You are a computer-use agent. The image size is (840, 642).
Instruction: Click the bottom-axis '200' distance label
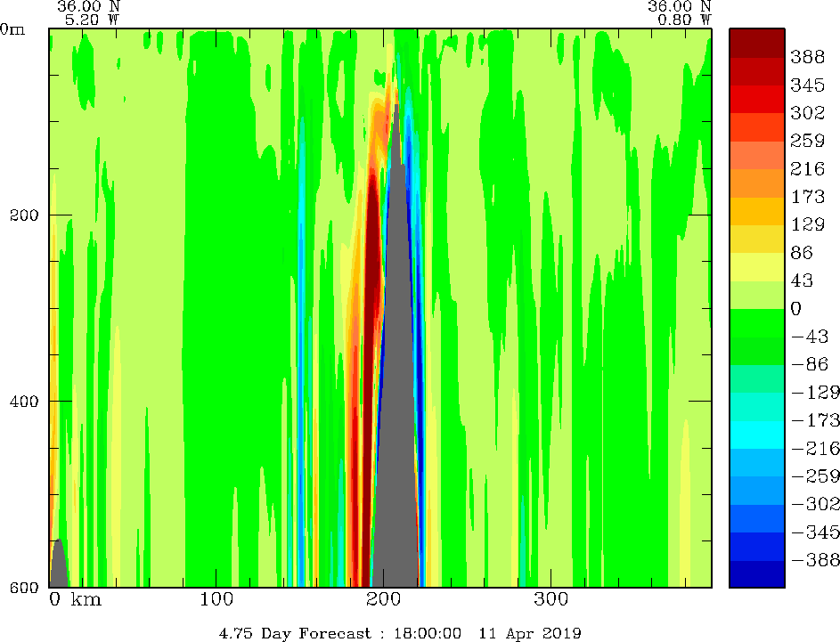pos(384,598)
